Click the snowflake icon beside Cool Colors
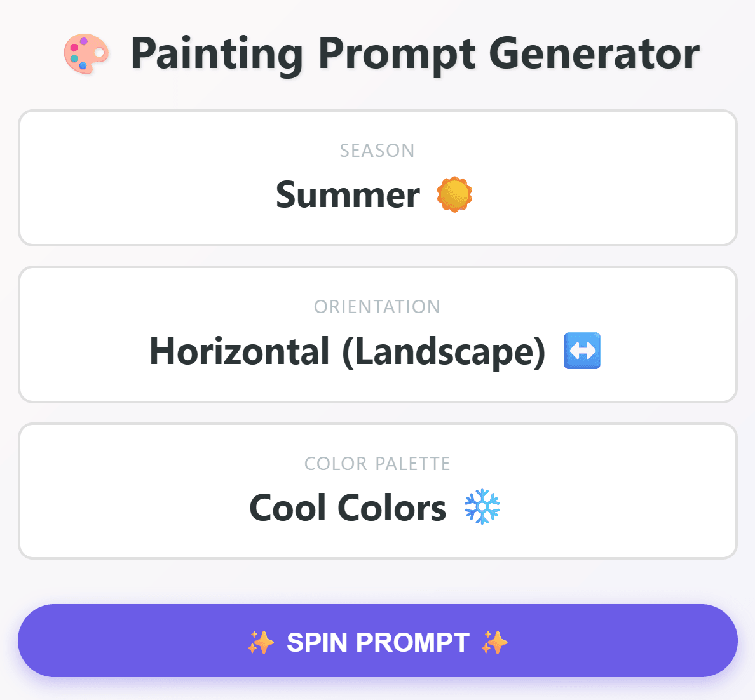 pos(482,507)
